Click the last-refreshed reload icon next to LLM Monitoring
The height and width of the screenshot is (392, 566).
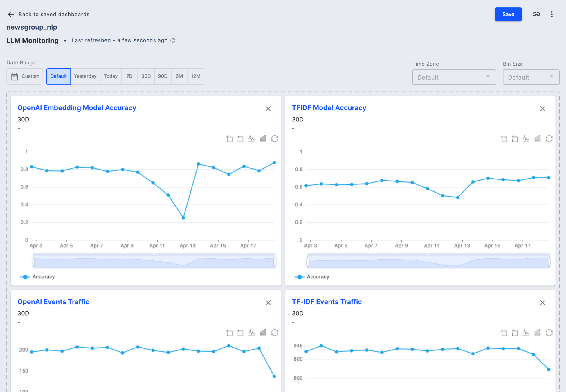[173, 40]
